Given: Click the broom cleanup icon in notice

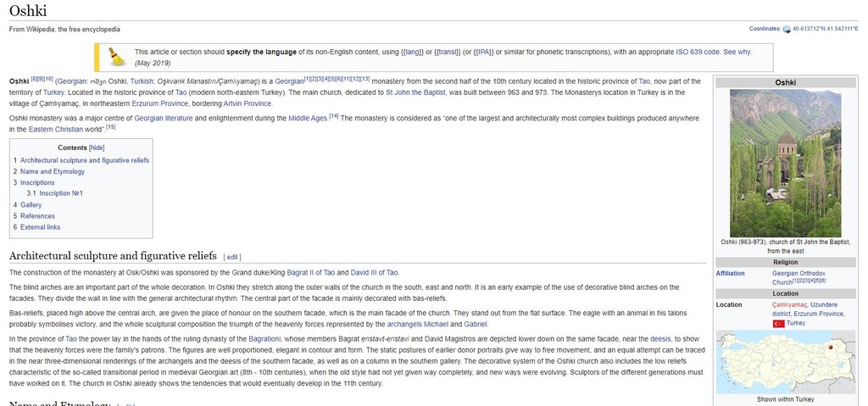Looking at the screenshot, I should pyautogui.click(x=116, y=57).
